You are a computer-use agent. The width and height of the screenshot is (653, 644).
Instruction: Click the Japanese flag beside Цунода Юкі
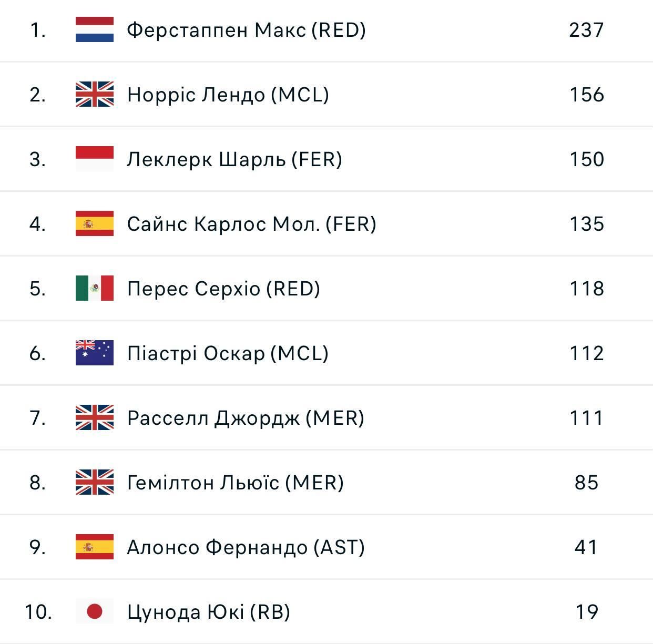[95, 611]
